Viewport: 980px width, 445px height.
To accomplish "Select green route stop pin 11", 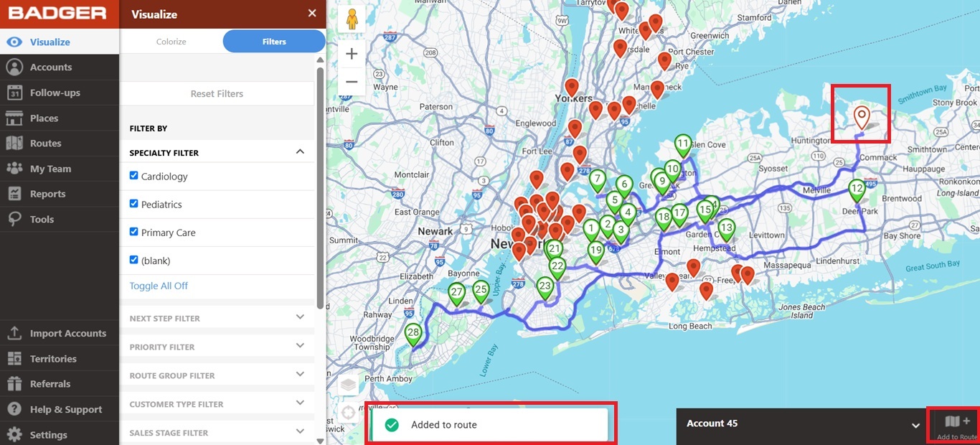I will click(x=683, y=146).
